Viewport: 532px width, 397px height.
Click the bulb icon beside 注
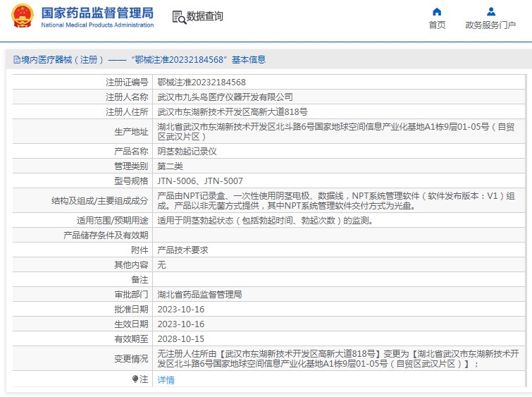coord(135,379)
